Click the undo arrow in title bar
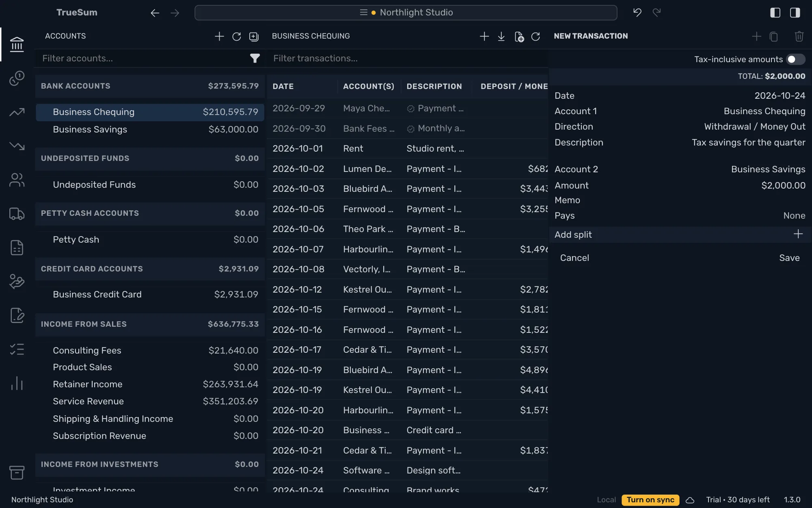 click(637, 13)
